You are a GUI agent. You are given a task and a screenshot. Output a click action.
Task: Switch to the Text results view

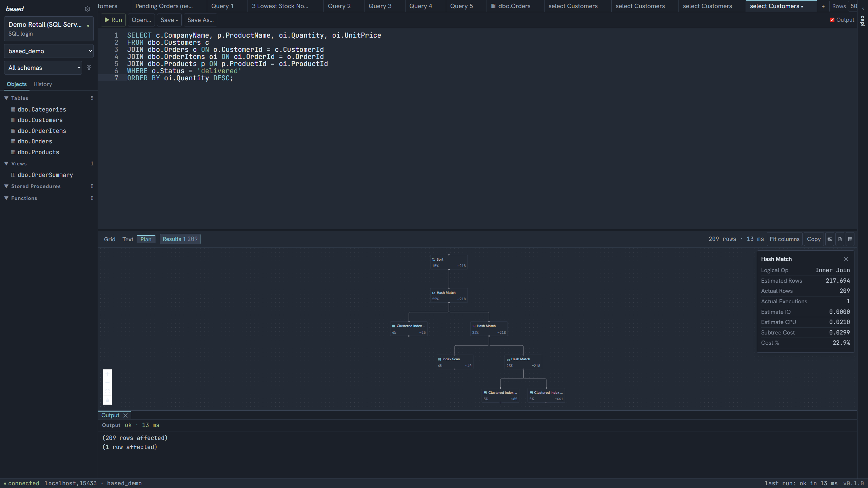coord(128,239)
